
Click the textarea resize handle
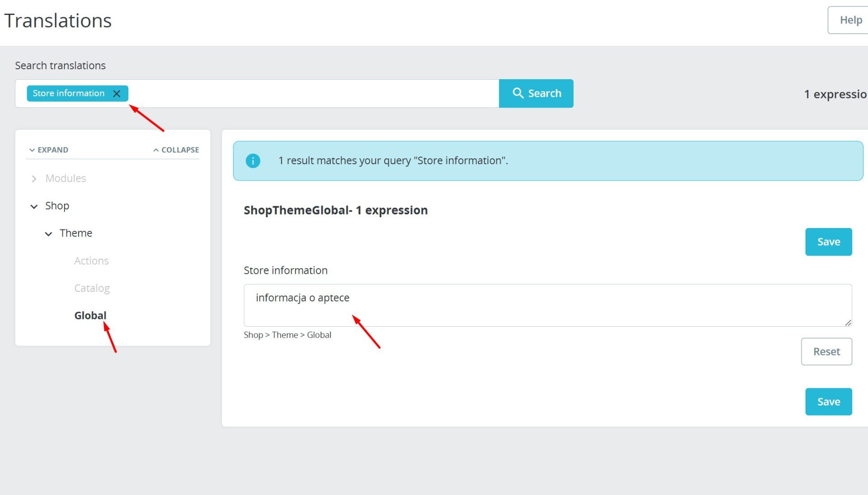[848, 323]
